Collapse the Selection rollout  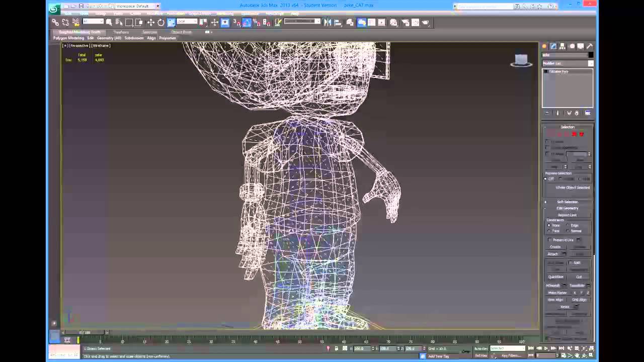click(567, 127)
